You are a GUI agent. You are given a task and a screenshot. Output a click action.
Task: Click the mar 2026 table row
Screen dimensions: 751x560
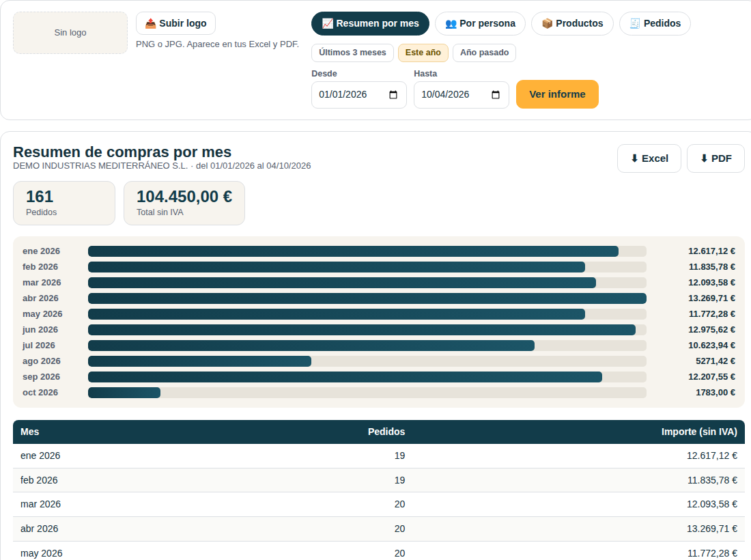[x=379, y=505]
